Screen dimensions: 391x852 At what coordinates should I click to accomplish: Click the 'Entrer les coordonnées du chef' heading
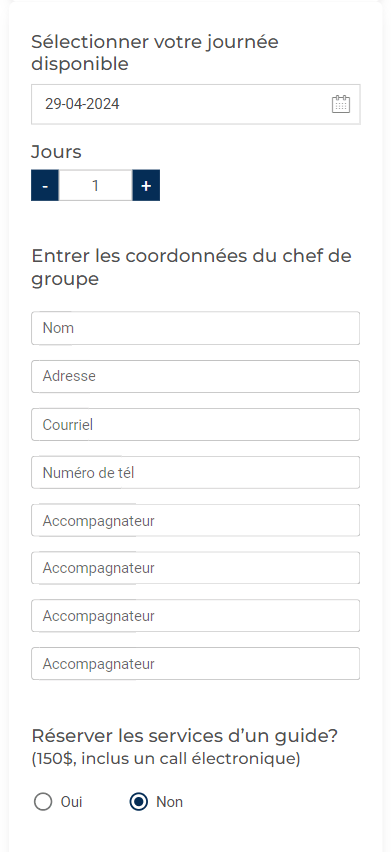[x=191, y=267]
